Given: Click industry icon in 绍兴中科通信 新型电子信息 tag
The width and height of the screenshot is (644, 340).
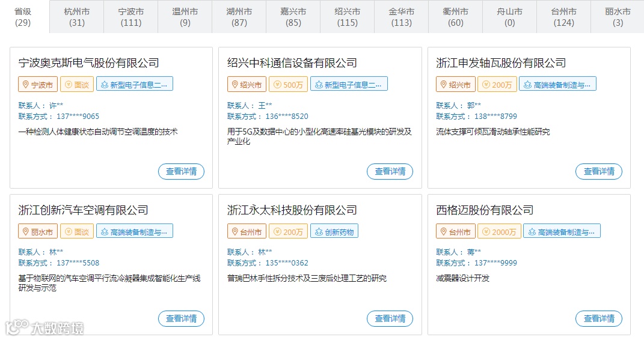Looking at the screenshot, I should tap(319, 85).
